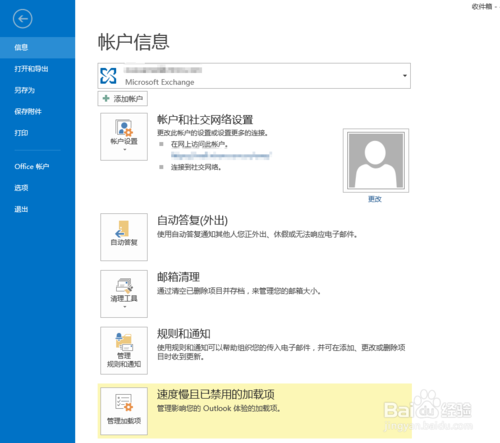The image size is (500, 443).
Task: Choose 另存为 in the sidebar
Action: click(x=24, y=90)
